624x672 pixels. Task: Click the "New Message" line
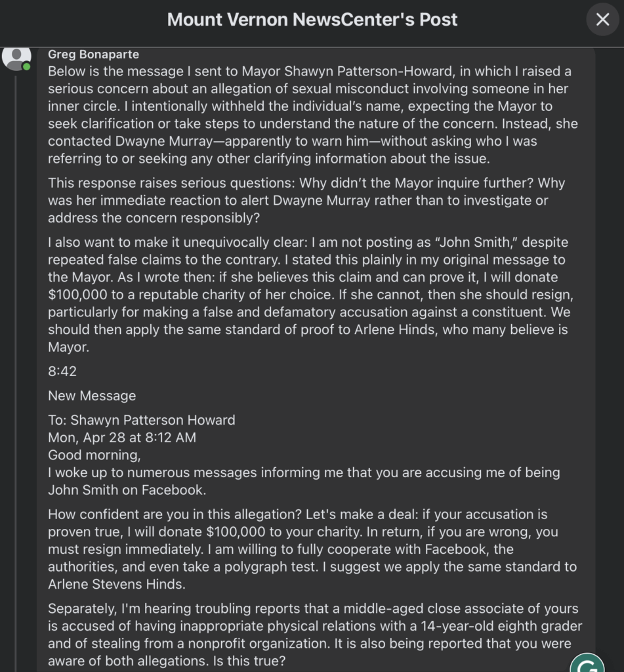[92, 396]
